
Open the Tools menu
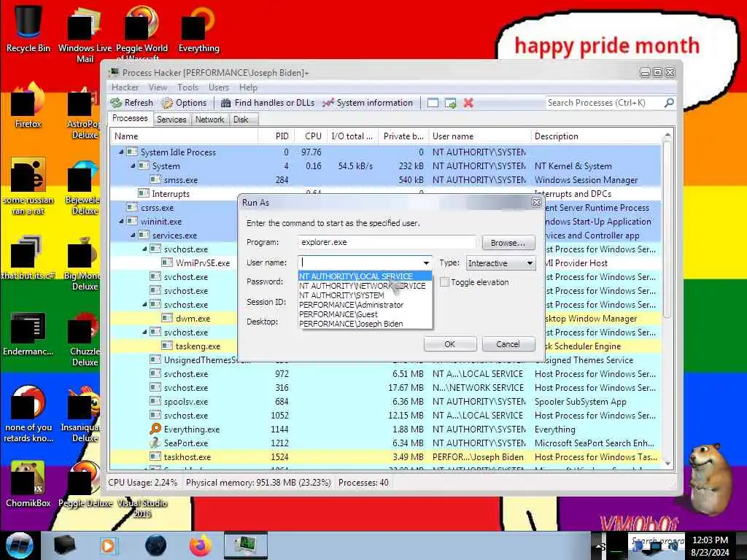tap(187, 87)
